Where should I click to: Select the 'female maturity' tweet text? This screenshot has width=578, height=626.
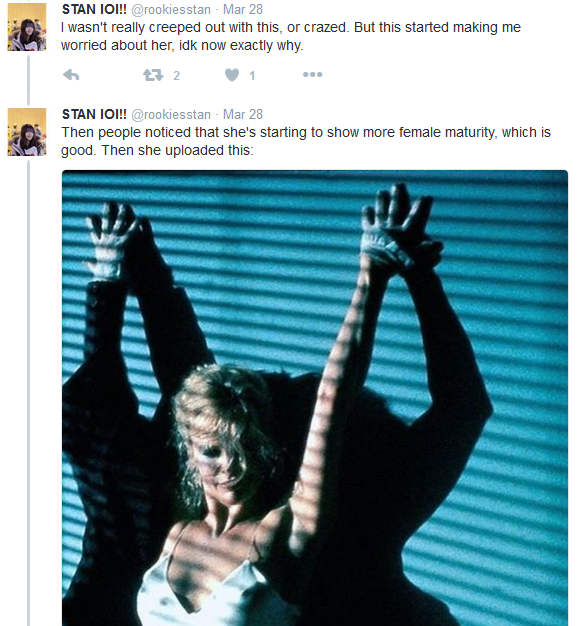click(x=306, y=141)
